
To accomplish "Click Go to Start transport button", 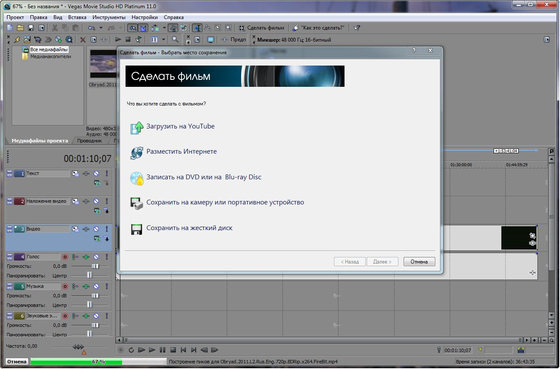I will (x=183, y=350).
